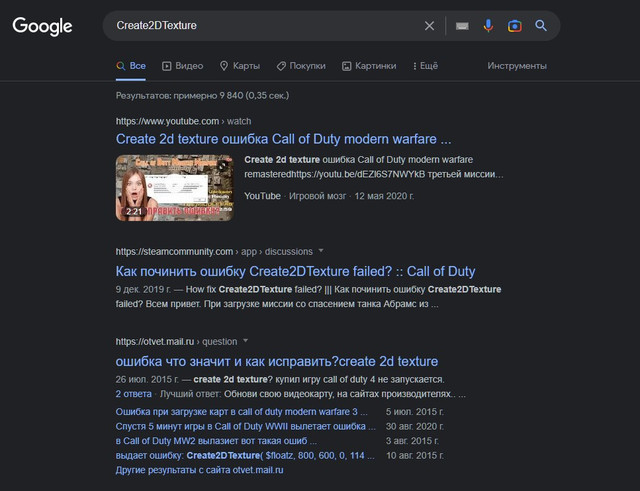Viewport: 640px width, 491px height.
Task: Start voice search with the microphone icon
Action: 488,26
